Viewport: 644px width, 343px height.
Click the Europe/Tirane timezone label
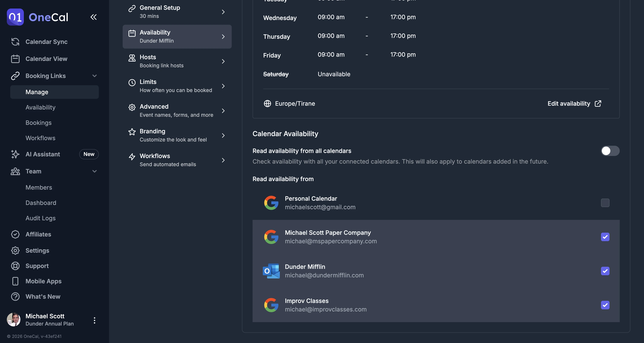click(295, 104)
